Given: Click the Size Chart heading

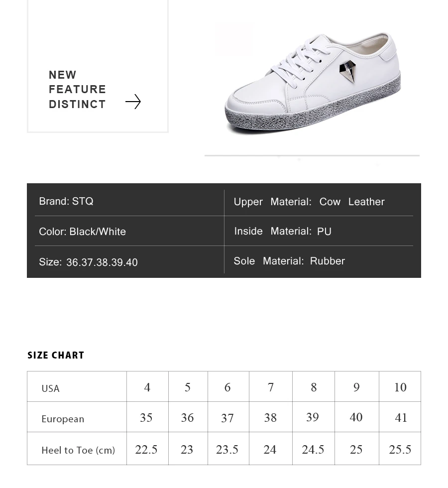Looking at the screenshot, I should (x=56, y=355).
